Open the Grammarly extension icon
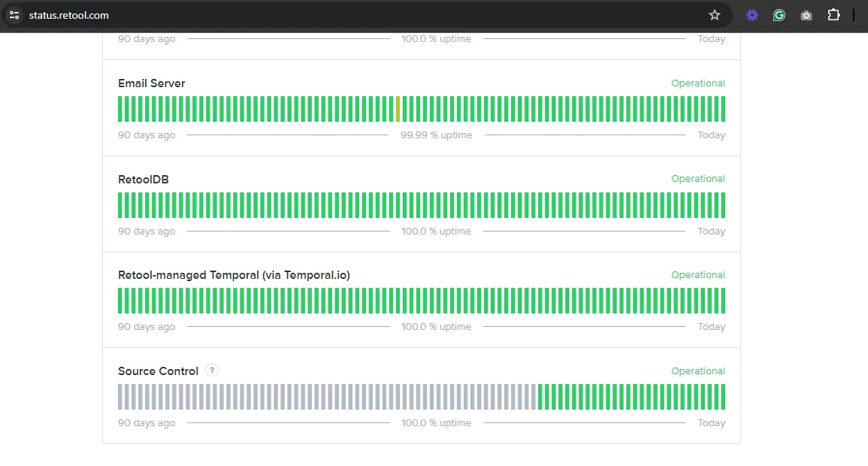This screenshot has height=466, width=868. point(779,16)
